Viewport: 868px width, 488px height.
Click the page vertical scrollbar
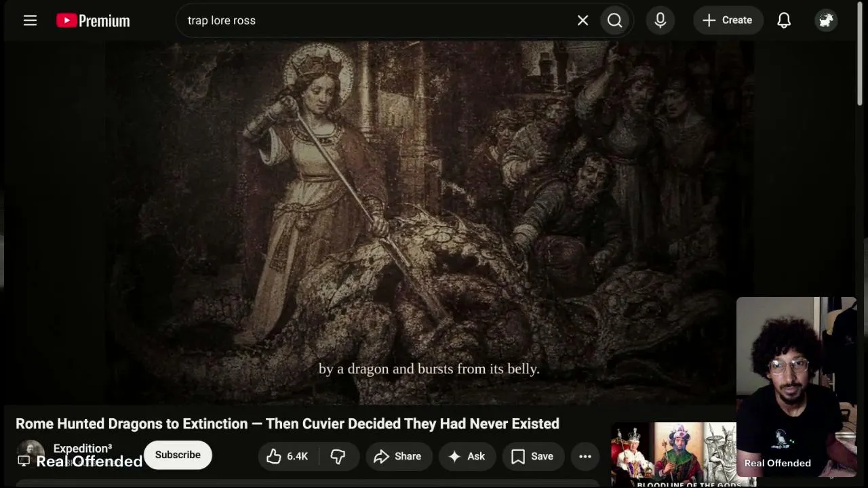tap(860, 54)
